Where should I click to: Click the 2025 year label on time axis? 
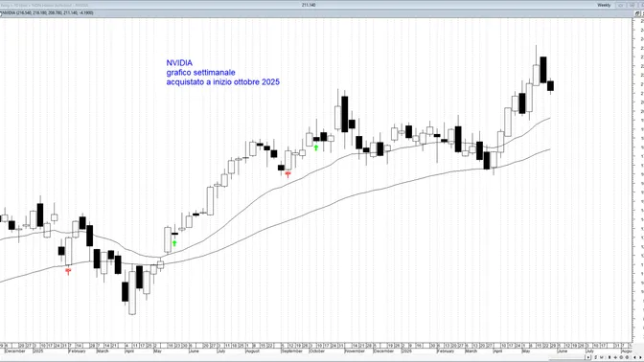(x=37, y=351)
